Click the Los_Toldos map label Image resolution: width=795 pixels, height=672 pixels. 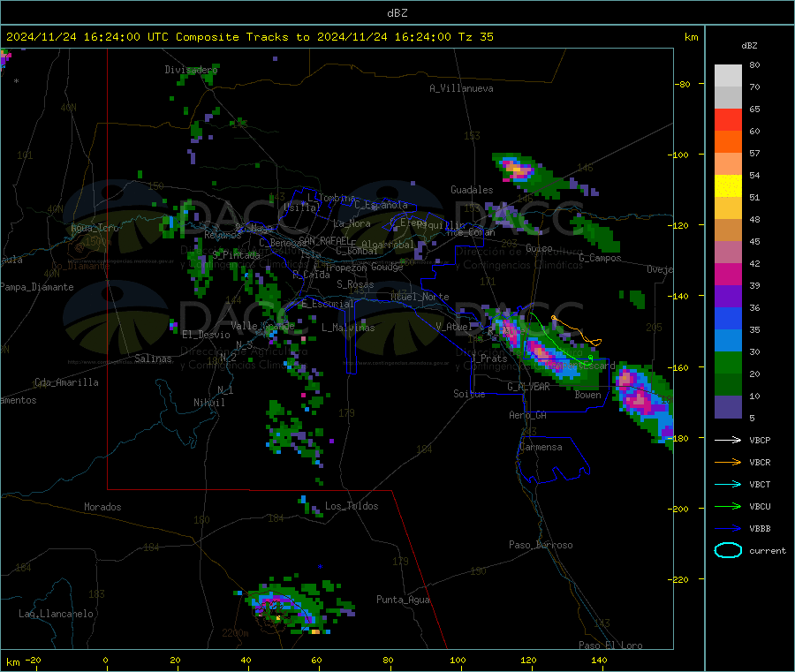(x=352, y=506)
